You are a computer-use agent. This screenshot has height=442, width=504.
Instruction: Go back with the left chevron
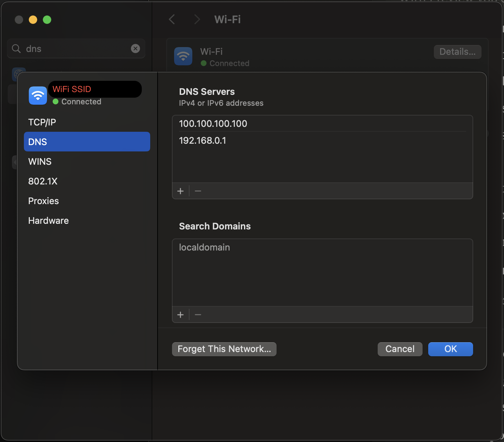pyautogui.click(x=172, y=19)
